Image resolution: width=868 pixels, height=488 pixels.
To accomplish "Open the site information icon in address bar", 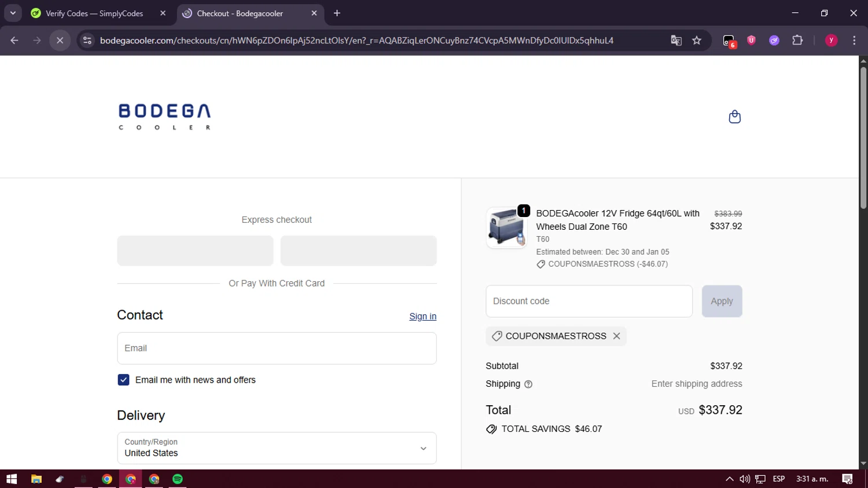I will coord(87,41).
